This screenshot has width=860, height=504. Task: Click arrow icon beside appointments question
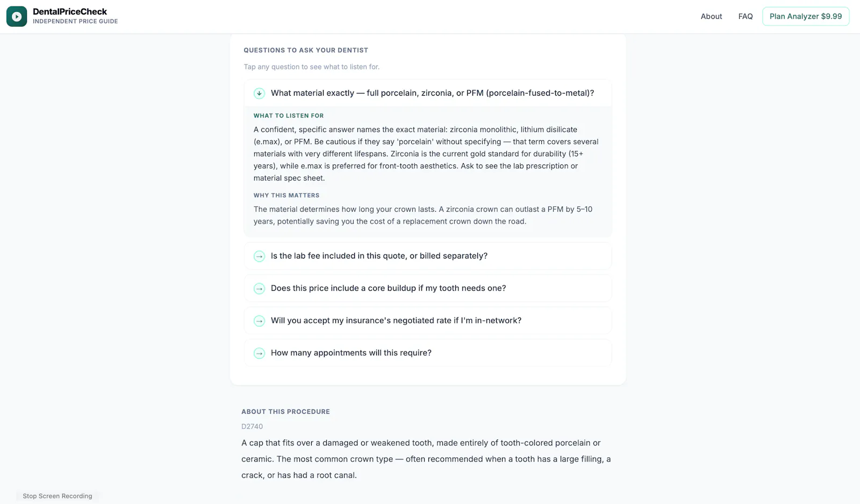pos(259,353)
